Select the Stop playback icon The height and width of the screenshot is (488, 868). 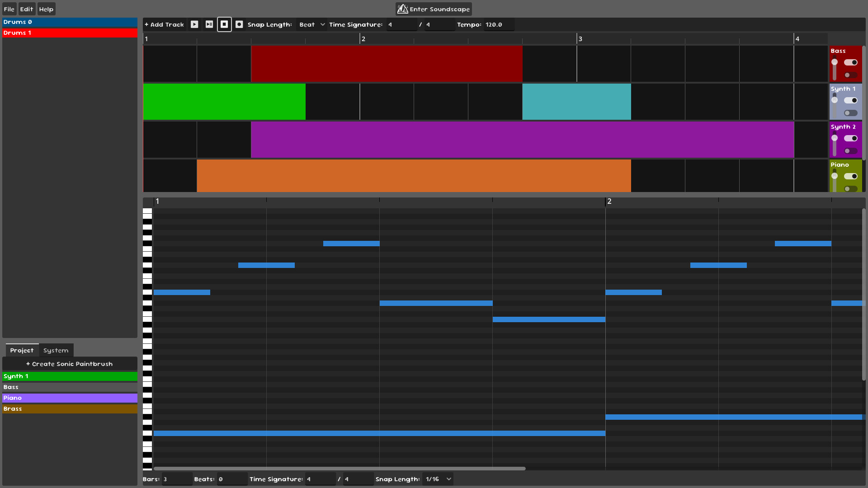coord(224,24)
